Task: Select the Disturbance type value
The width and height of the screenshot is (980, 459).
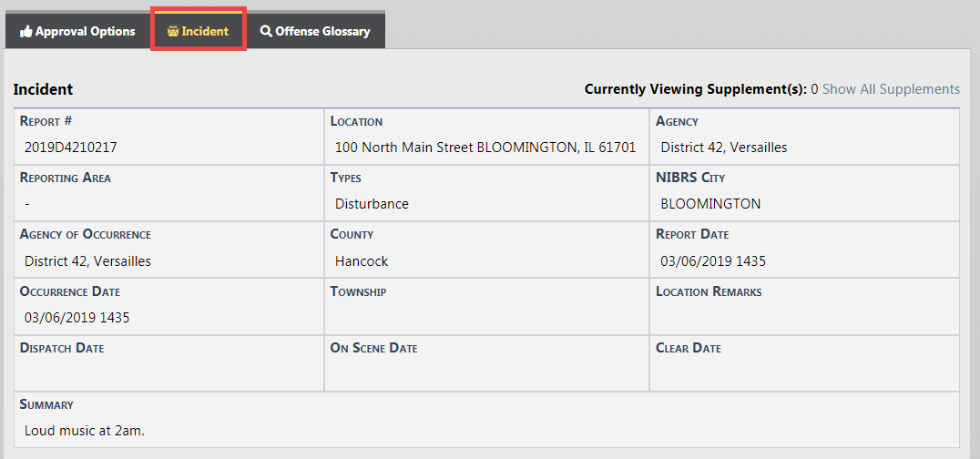Action: tap(372, 204)
